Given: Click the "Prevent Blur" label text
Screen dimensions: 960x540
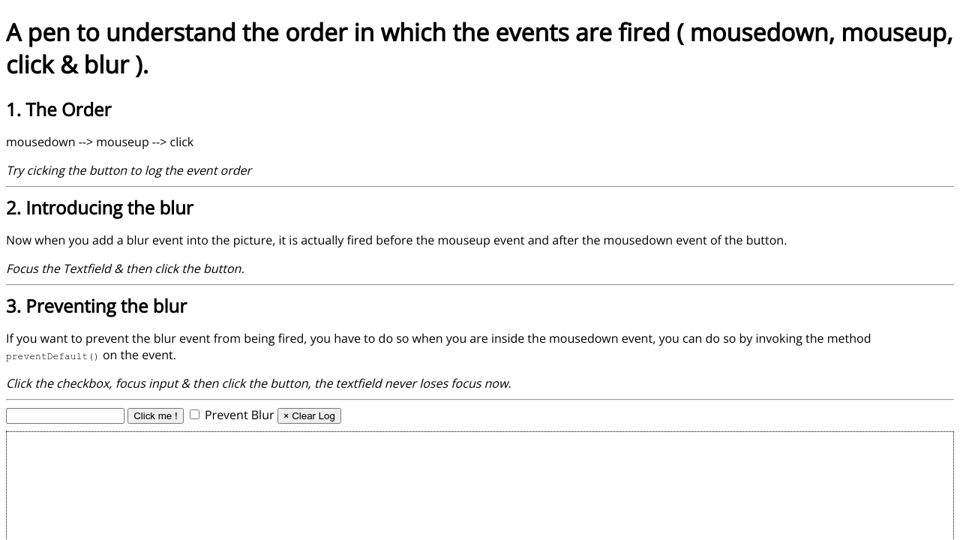Looking at the screenshot, I should pos(239,415).
